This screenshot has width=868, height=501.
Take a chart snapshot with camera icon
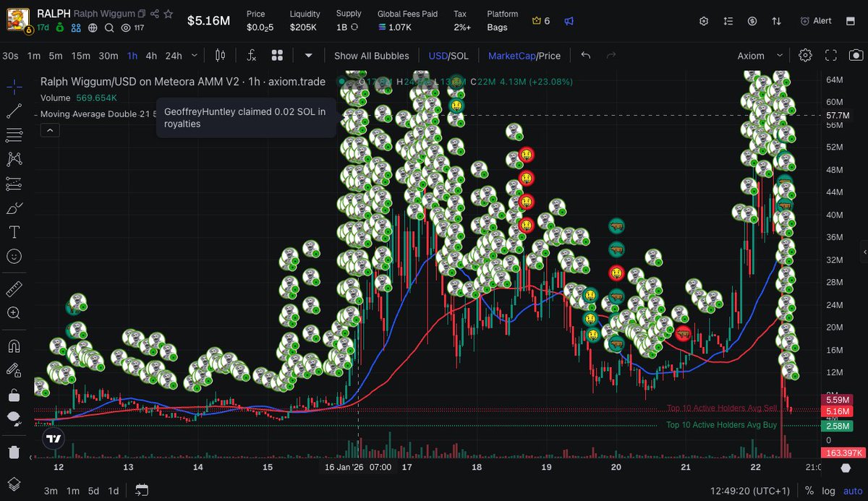[x=856, y=56]
